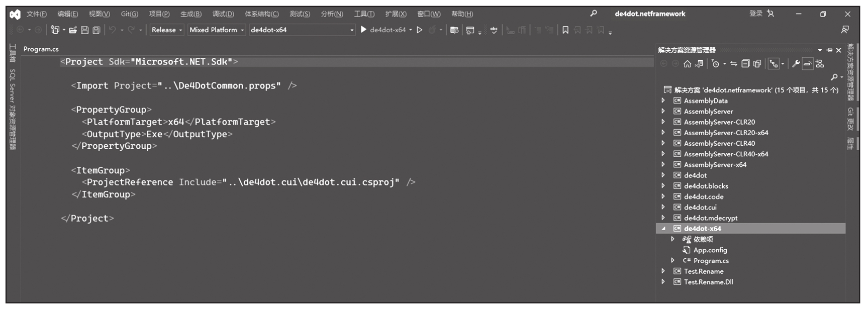Click the Open File folder icon
The width and height of the screenshot is (868, 309).
[x=73, y=30]
